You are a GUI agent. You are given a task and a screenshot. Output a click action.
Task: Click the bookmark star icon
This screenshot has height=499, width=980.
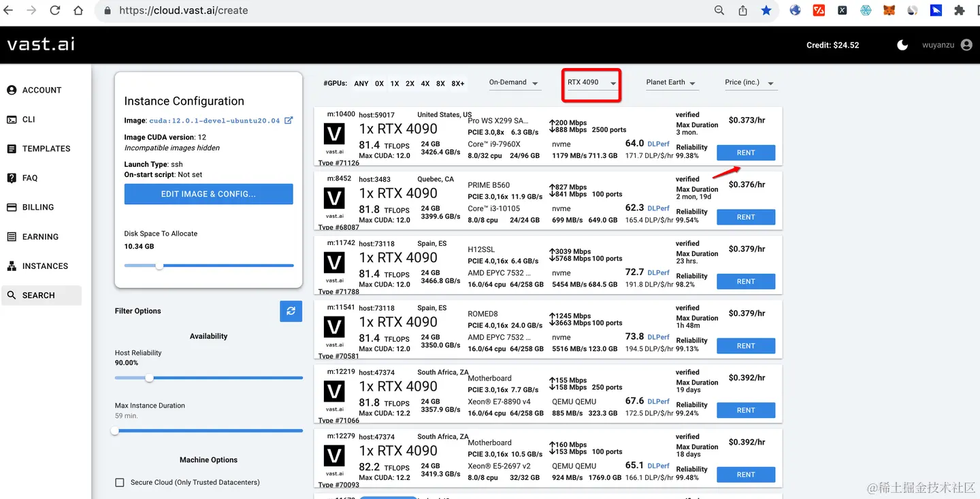click(x=766, y=10)
